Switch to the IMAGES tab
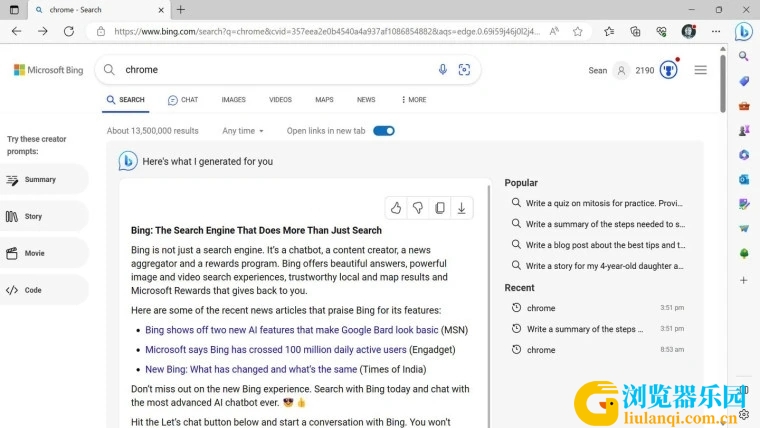 [234, 100]
